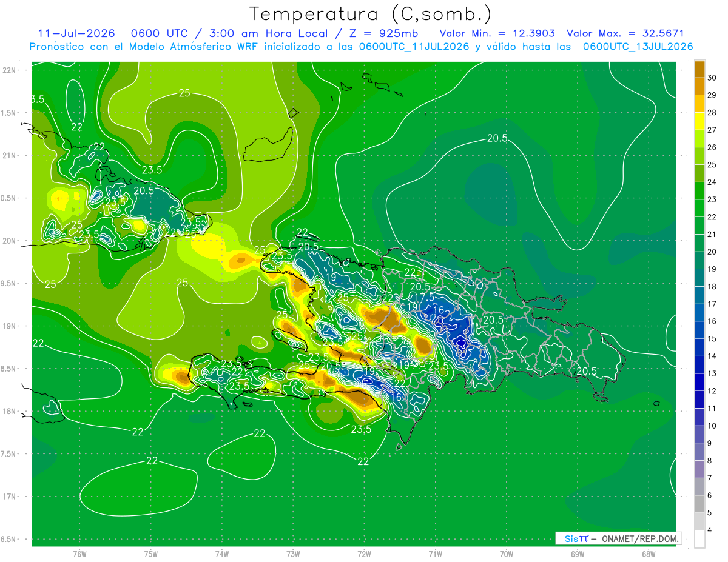
Task: Click the Pronóstico con el Modelo Atmósferico WRF line
Action: pyautogui.click(x=361, y=47)
